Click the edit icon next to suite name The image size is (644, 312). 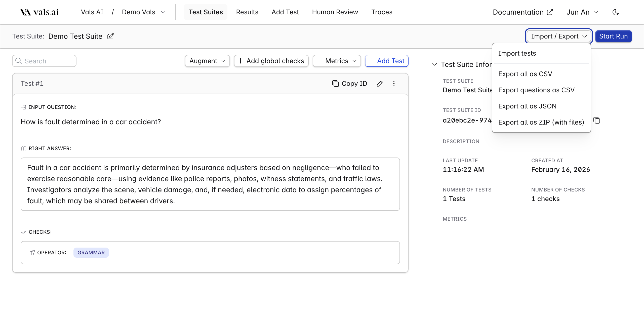(x=110, y=36)
